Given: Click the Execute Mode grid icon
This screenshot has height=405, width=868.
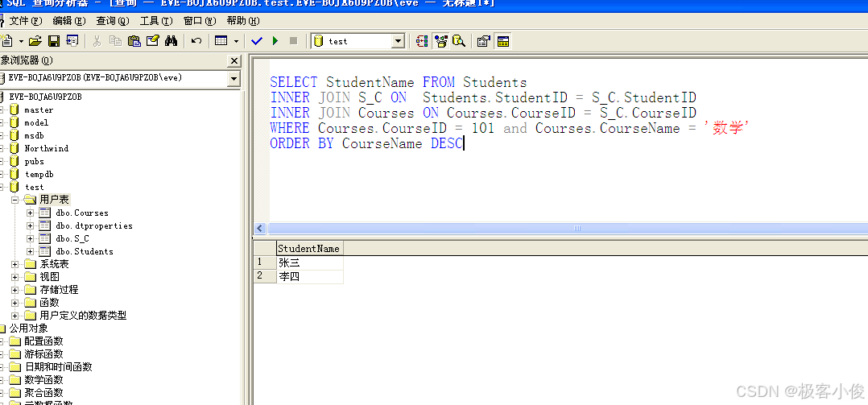Looking at the screenshot, I should [x=221, y=41].
